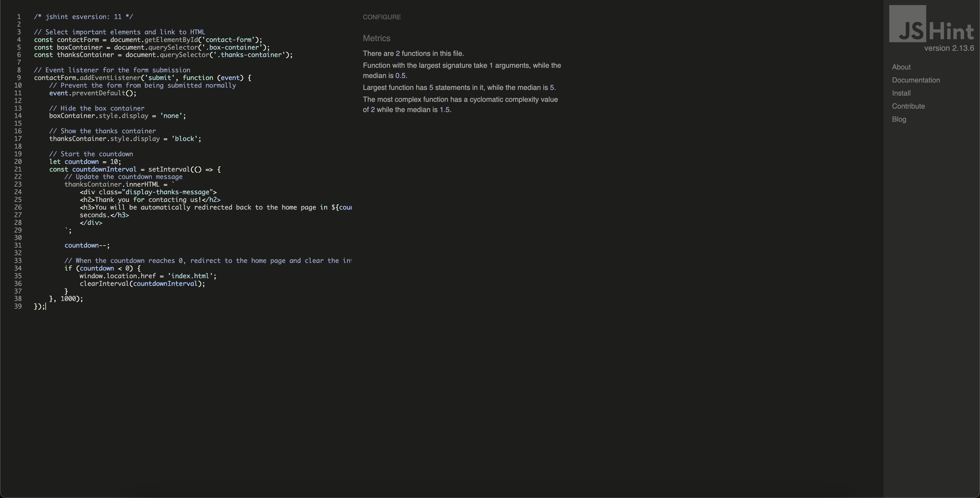Click the addEventListener 'submit' line
Image resolution: width=980 pixels, height=498 pixels.
pos(143,78)
